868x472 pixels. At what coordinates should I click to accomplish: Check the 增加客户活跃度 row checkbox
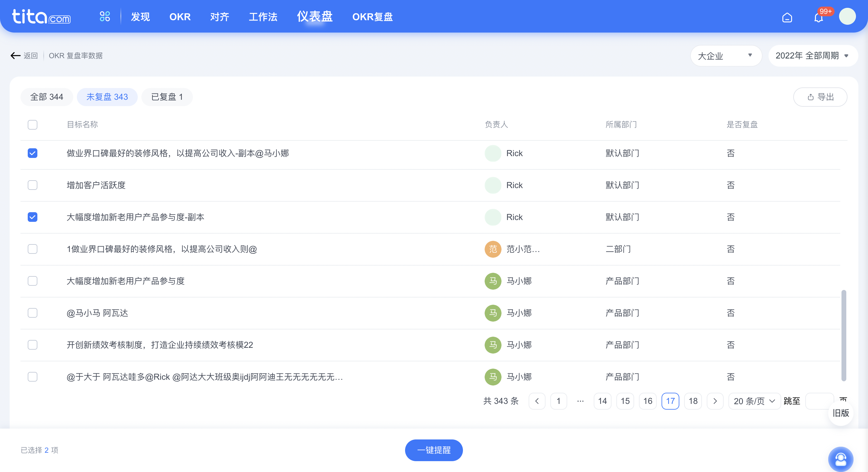click(32, 185)
